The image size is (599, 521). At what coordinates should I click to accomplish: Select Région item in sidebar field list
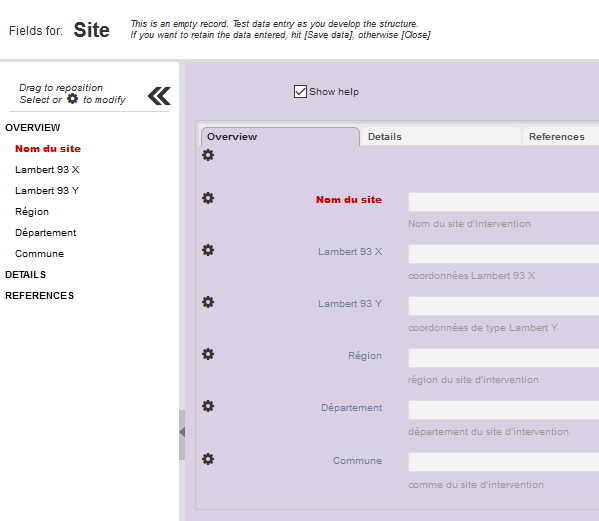pyautogui.click(x=32, y=212)
